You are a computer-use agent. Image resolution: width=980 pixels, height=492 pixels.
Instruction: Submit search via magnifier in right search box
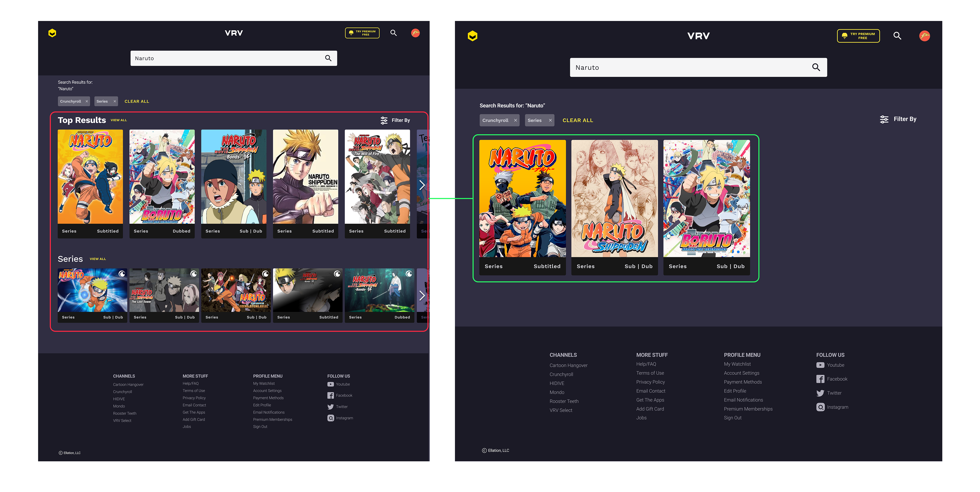(x=816, y=67)
